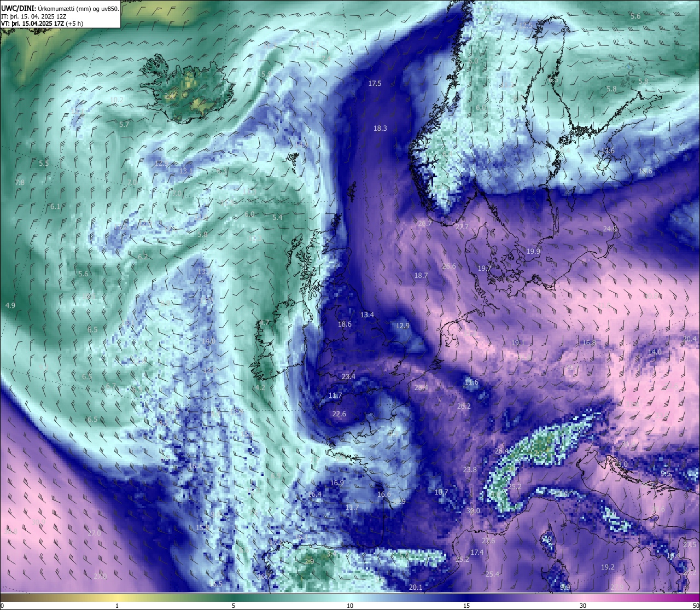This screenshot has height=610, width=700.
Task: Click the 19.2 value on the map
Action: point(608,567)
